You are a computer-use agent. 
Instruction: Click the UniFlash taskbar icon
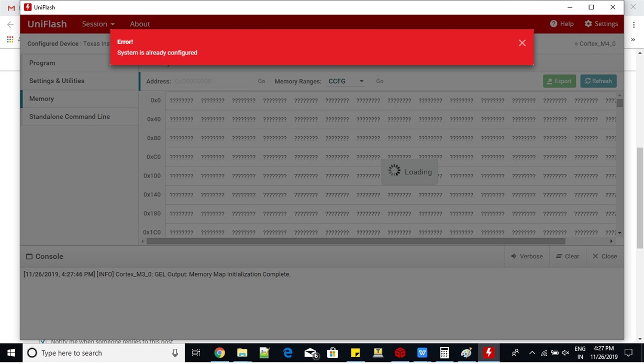coord(489,353)
